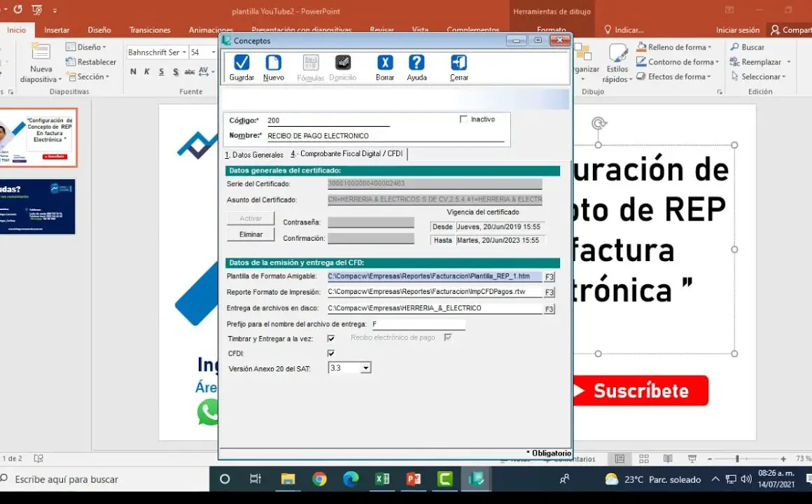Click F3 next to Plantilla de Formato Amigable

(x=549, y=276)
